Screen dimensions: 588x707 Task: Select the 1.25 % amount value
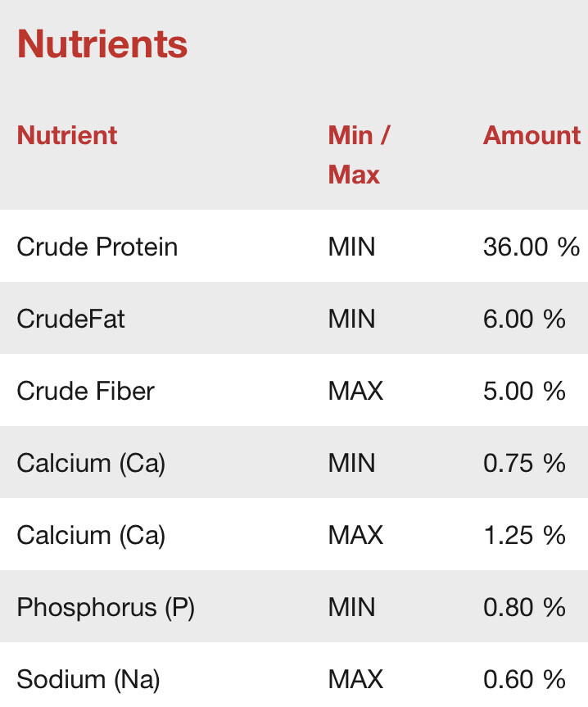(x=524, y=535)
